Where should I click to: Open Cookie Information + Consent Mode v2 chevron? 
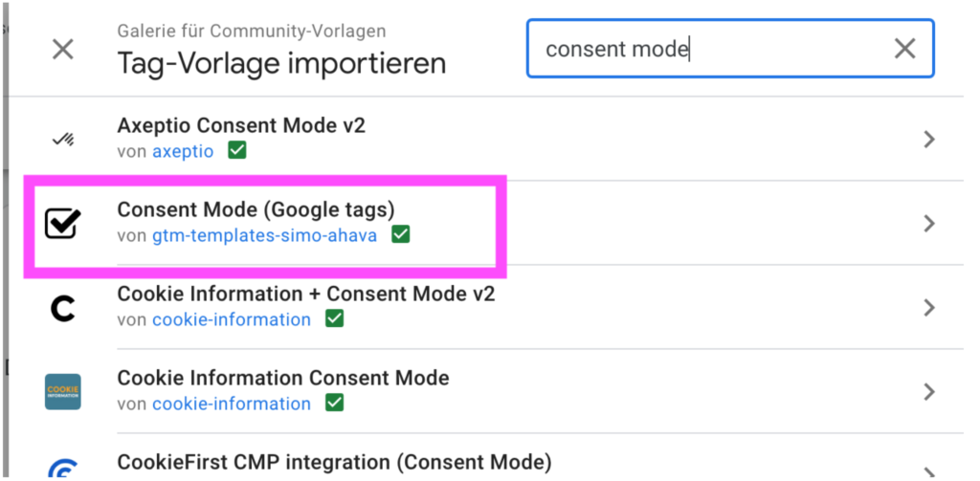tap(928, 308)
